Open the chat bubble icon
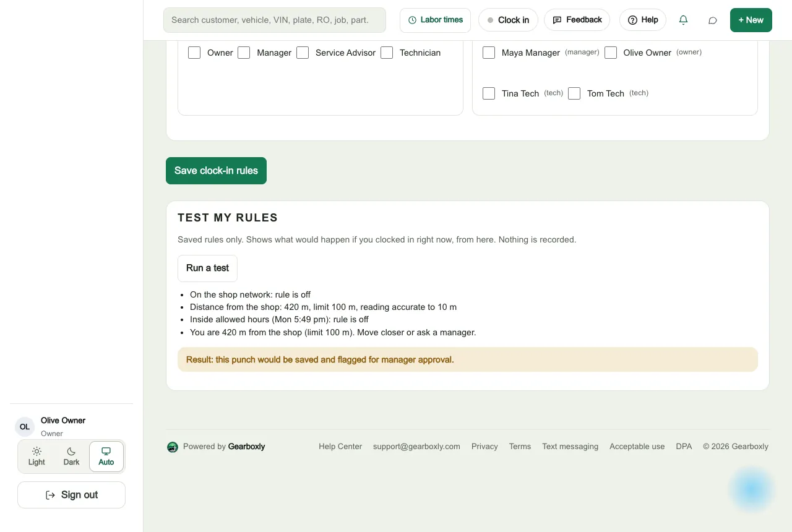The image size is (792, 532). point(713,20)
